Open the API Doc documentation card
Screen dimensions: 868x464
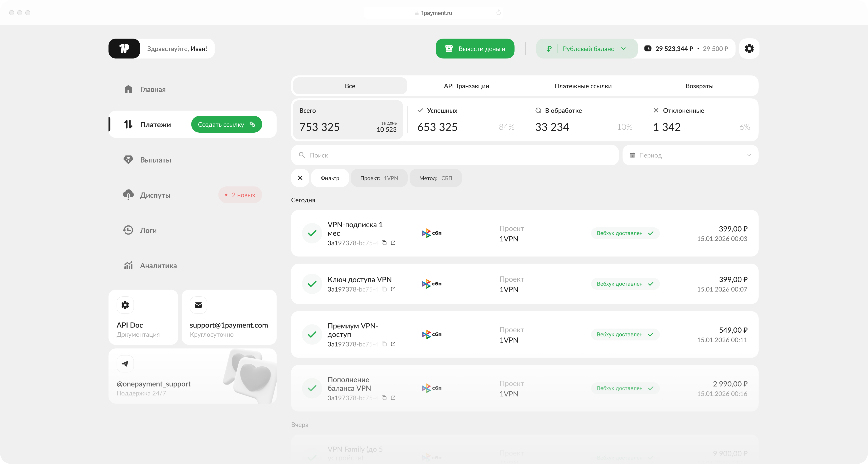click(x=143, y=317)
